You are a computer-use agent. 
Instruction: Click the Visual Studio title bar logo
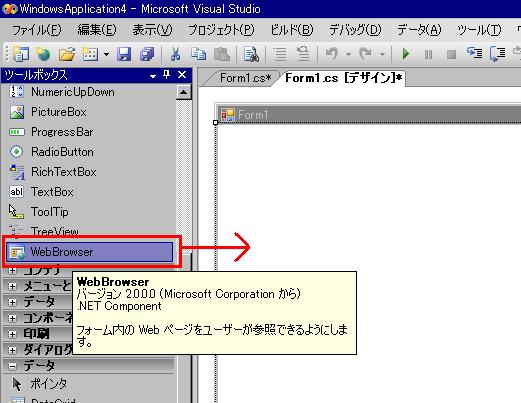click(9, 8)
